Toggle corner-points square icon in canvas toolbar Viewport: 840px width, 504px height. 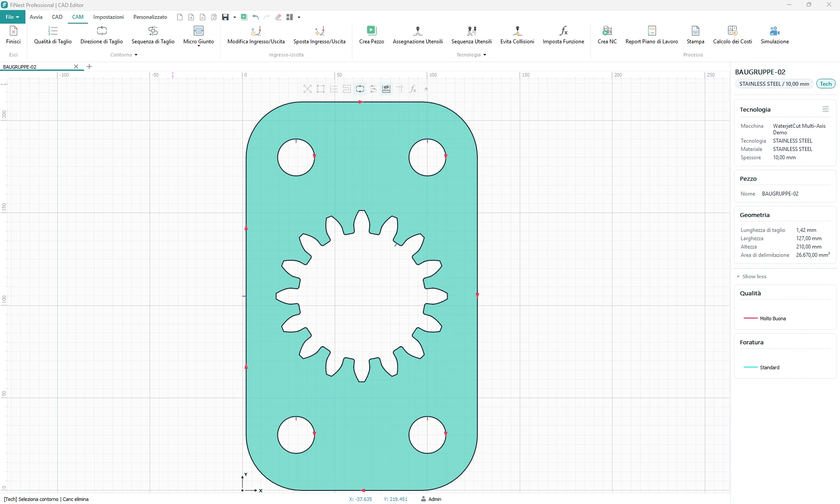[x=321, y=89]
